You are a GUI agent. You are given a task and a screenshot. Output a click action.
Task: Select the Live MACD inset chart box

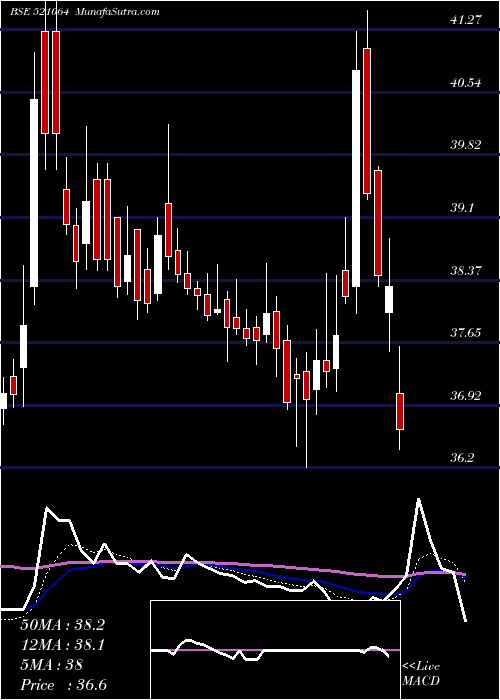(x=275, y=650)
